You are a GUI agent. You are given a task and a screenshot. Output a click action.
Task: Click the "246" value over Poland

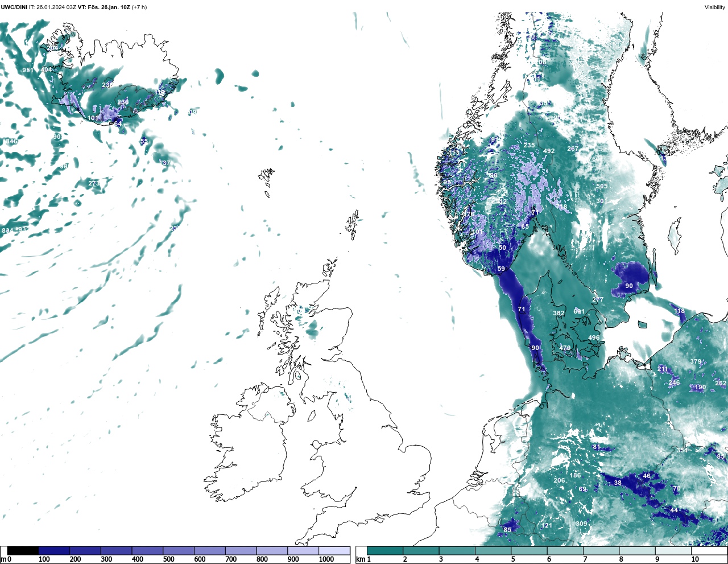[674, 382]
